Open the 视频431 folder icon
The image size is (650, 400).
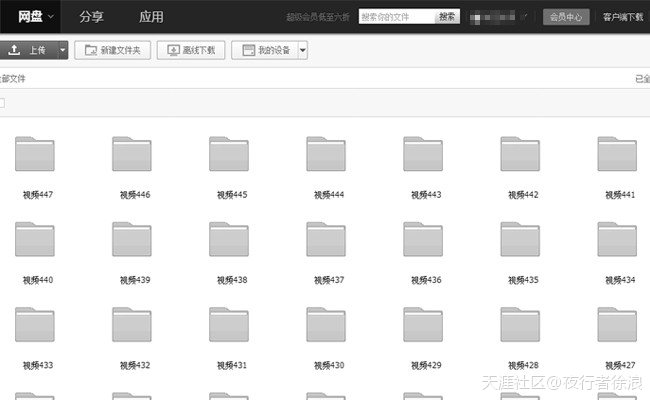point(229,325)
